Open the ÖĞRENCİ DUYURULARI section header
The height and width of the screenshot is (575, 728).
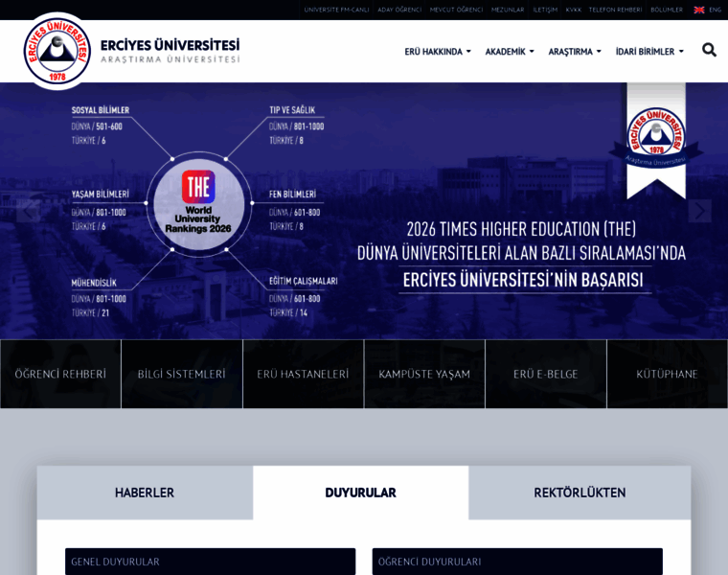pyautogui.click(x=517, y=562)
